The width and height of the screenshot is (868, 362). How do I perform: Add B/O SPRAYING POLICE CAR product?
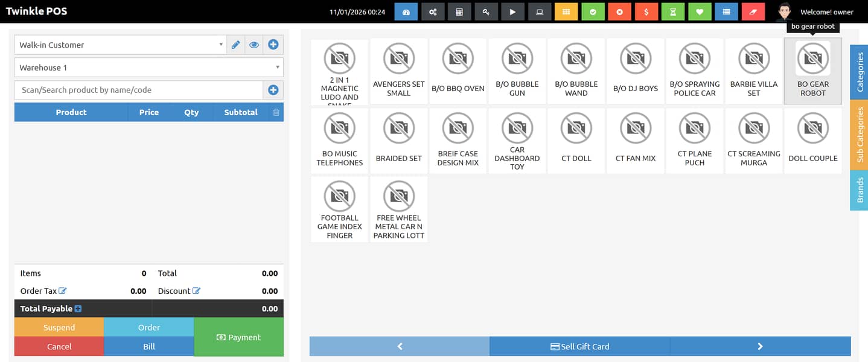click(695, 71)
